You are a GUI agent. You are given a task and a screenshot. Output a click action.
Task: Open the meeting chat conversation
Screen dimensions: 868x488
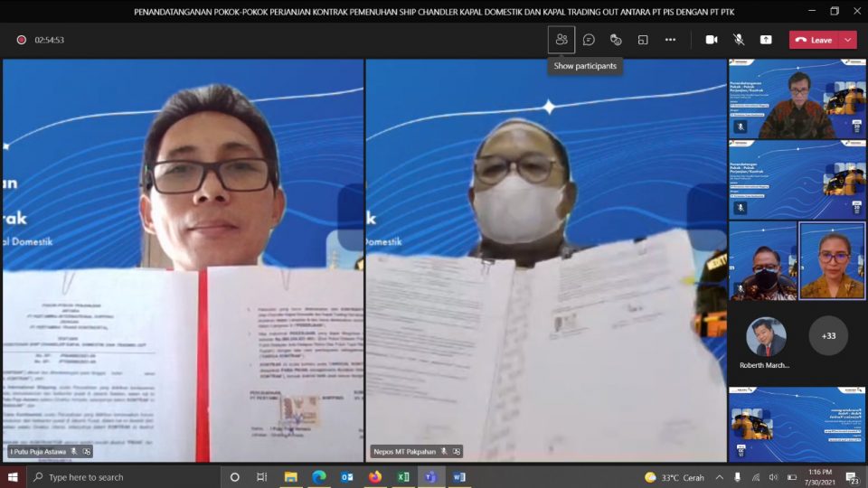pos(589,40)
